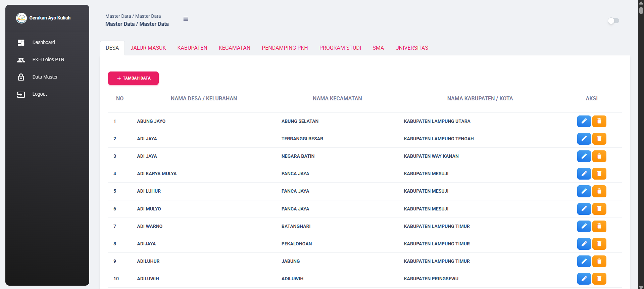The height and width of the screenshot is (289, 644).
Task: Open the PROGRAM STUDI tab
Action: [x=340, y=48]
